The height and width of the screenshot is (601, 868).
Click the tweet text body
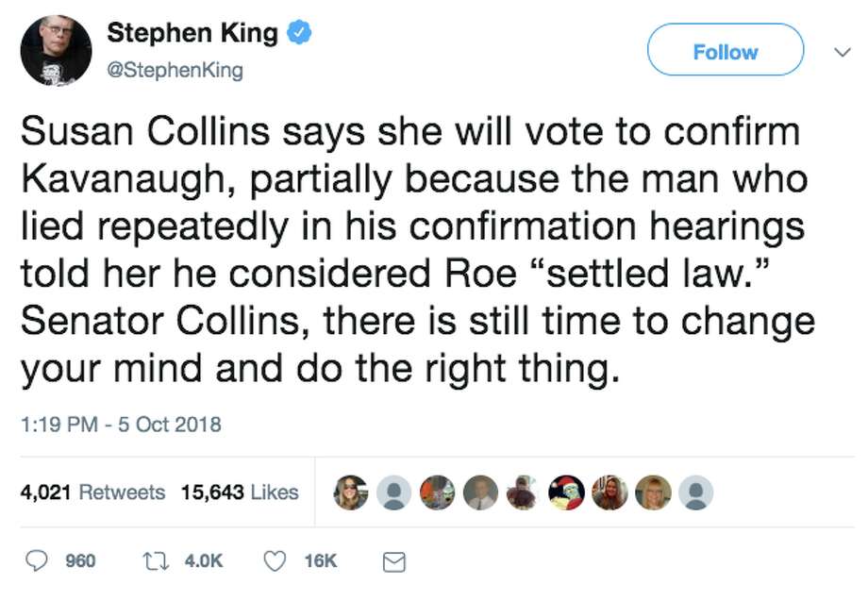tap(415, 250)
